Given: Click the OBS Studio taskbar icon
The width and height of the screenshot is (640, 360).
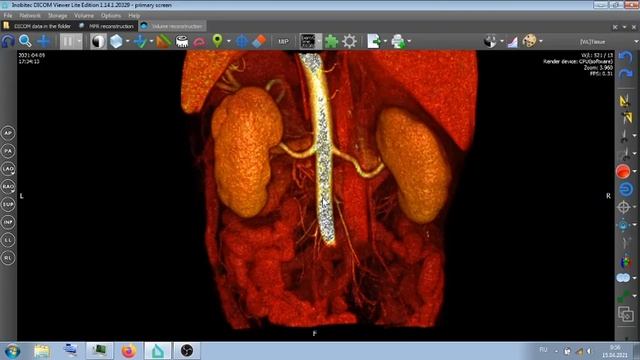Looking at the screenshot, I should [x=187, y=351].
